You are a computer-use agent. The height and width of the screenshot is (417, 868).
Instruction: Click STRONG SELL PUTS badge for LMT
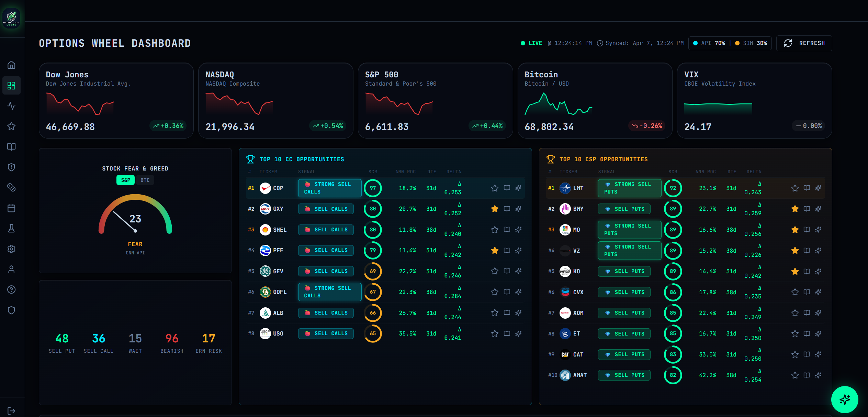point(630,188)
